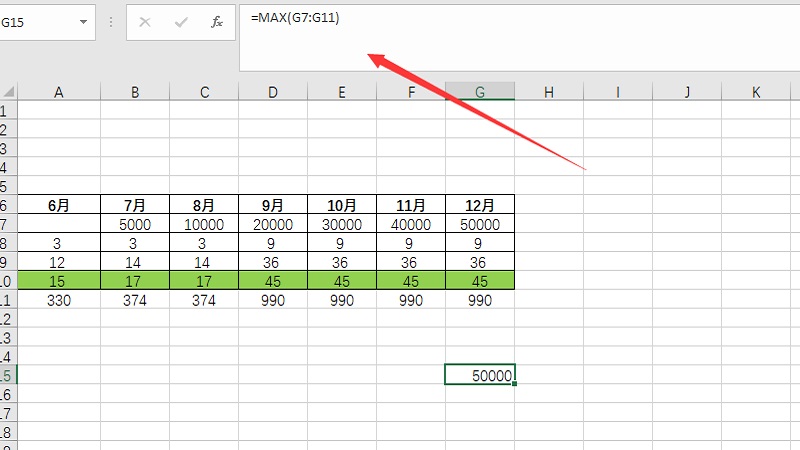Screen dimensions: 800x450
Task: Click the green cell A10 containing 15
Action: [x=59, y=281]
